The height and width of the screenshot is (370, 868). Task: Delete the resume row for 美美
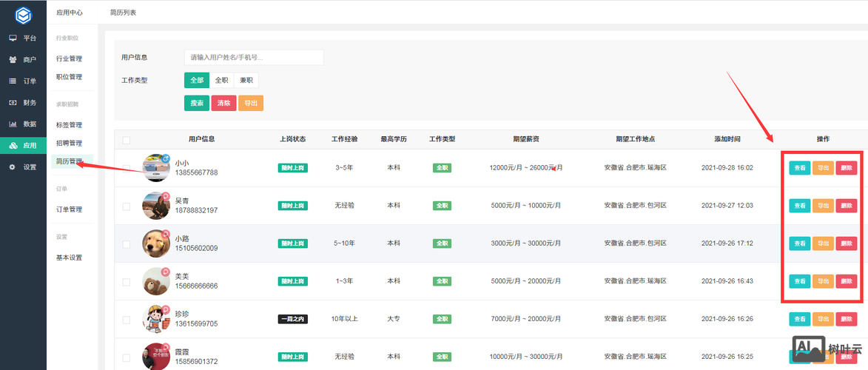point(847,281)
